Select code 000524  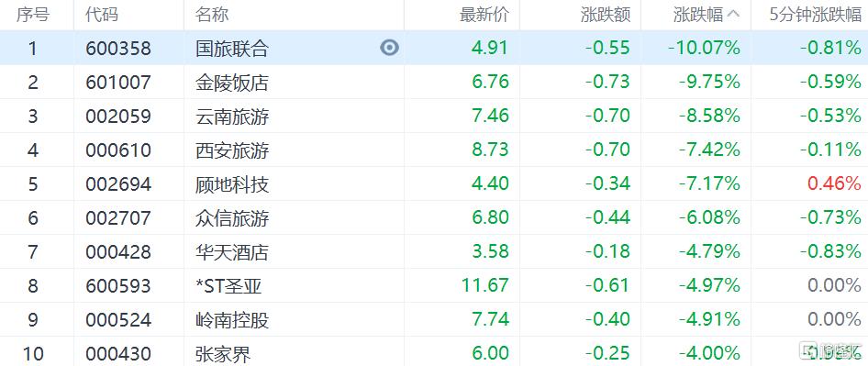118,319
